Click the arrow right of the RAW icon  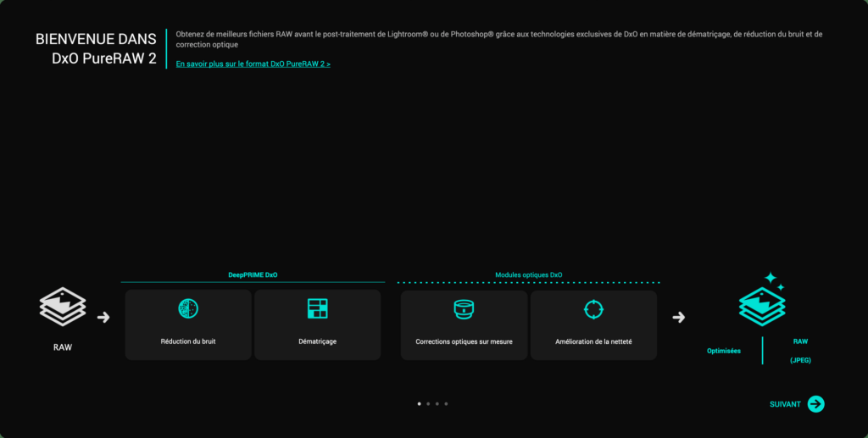[103, 318]
